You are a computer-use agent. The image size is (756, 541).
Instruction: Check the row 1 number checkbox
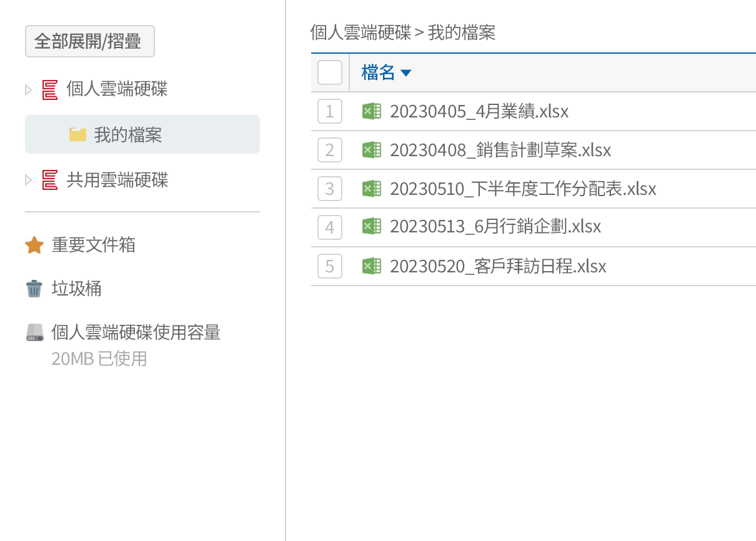[330, 111]
